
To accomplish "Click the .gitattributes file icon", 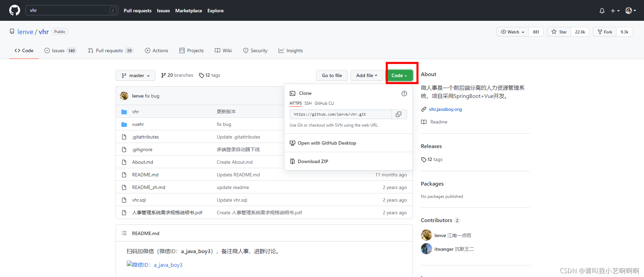I will [124, 137].
